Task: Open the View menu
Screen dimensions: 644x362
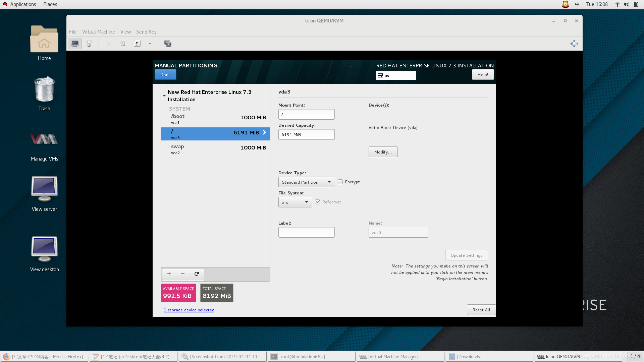Action: click(x=125, y=32)
